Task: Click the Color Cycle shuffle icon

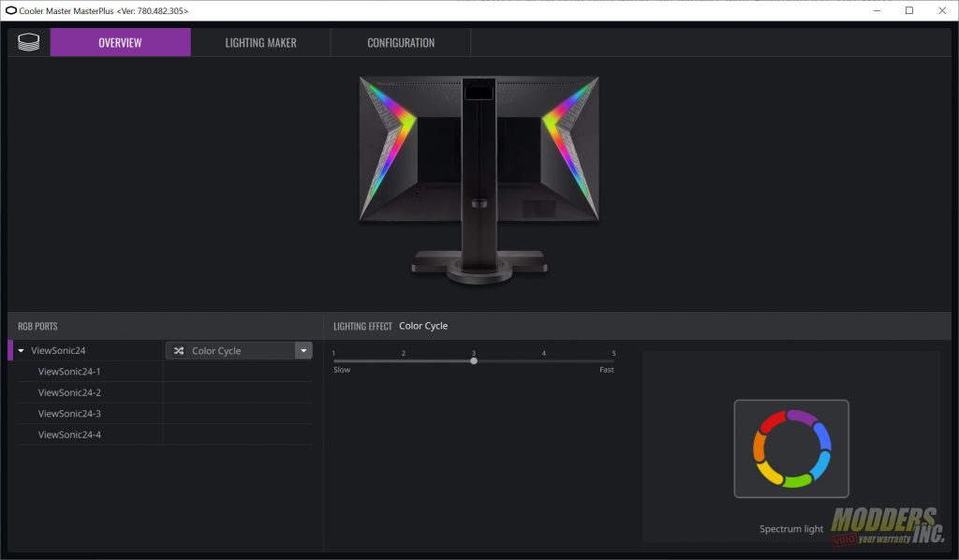Action: click(179, 350)
